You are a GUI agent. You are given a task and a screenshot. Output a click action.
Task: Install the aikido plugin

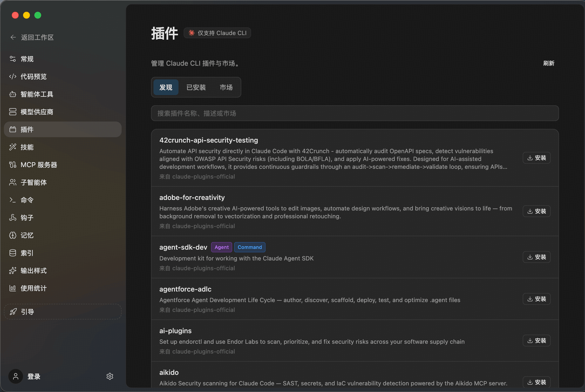click(x=536, y=382)
